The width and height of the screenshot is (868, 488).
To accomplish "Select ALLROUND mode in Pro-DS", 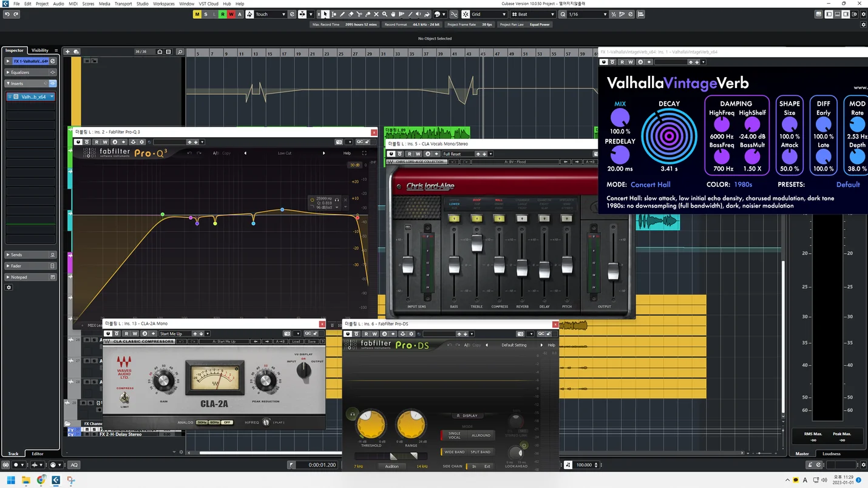I will point(481,435).
